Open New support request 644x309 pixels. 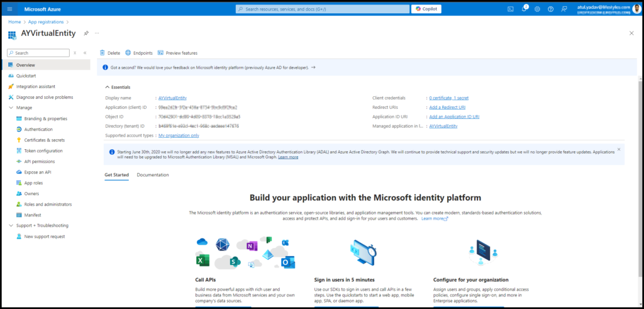click(45, 236)
